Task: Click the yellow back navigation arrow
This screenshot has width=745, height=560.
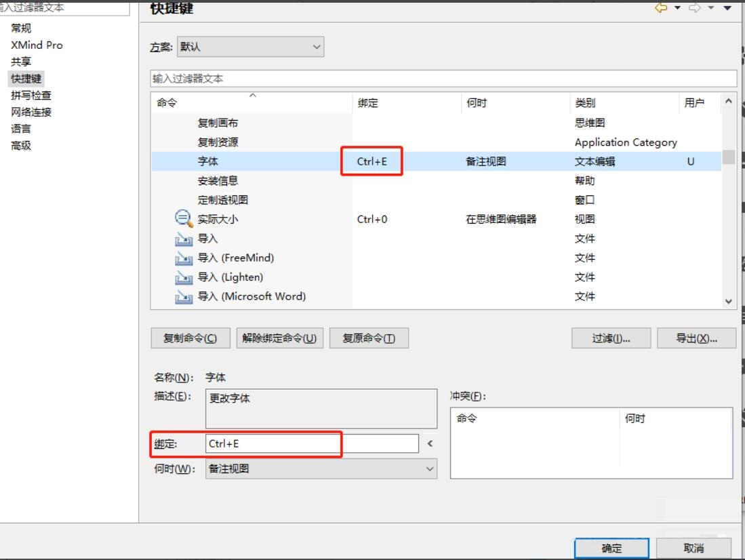Action: (x=662, y=7)
